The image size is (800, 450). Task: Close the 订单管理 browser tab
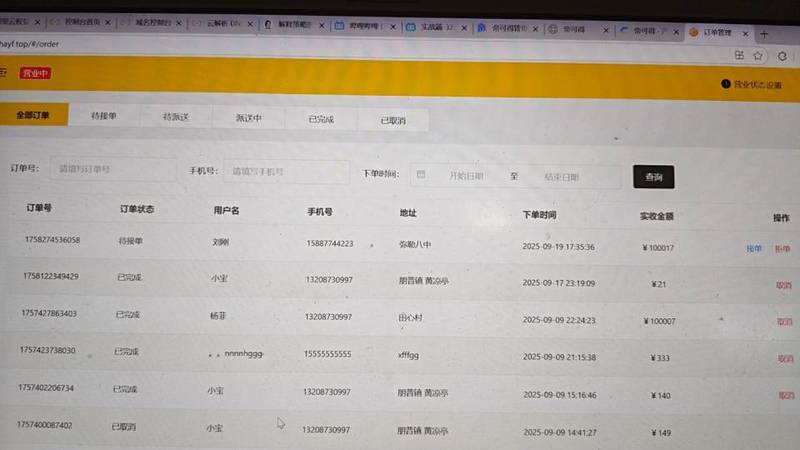pos(745,33)
